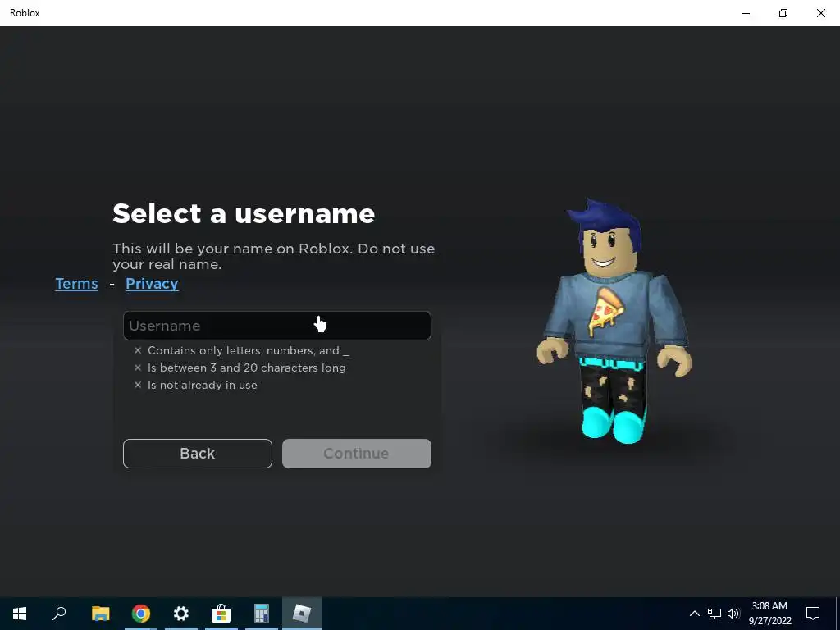Open Settings gear in the taskbar

tap(181, 614)
